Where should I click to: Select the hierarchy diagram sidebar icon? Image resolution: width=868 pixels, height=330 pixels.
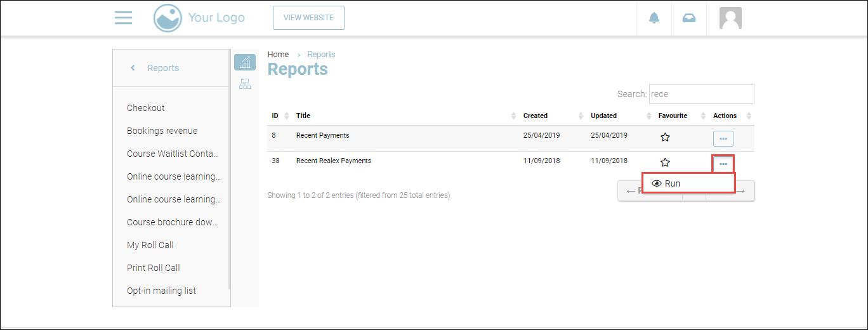click(x=244, y=84)
